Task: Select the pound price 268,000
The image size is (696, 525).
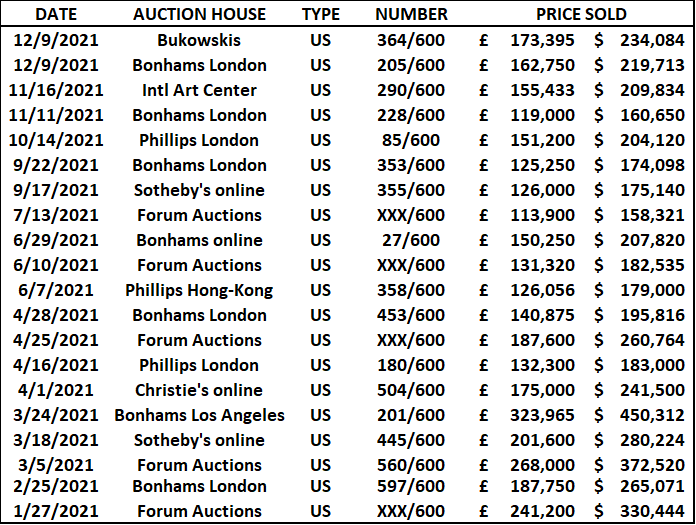Action: coord(540,465)
